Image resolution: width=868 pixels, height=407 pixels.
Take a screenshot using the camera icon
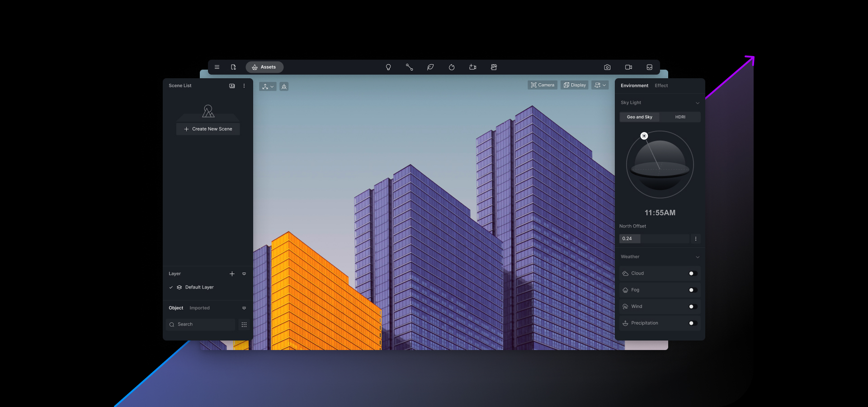tap(607, 67)
